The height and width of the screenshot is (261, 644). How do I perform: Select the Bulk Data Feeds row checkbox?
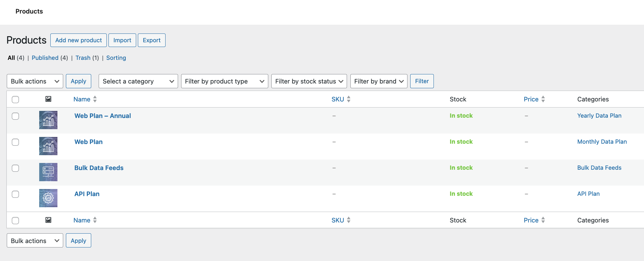(x=16, y=168)
